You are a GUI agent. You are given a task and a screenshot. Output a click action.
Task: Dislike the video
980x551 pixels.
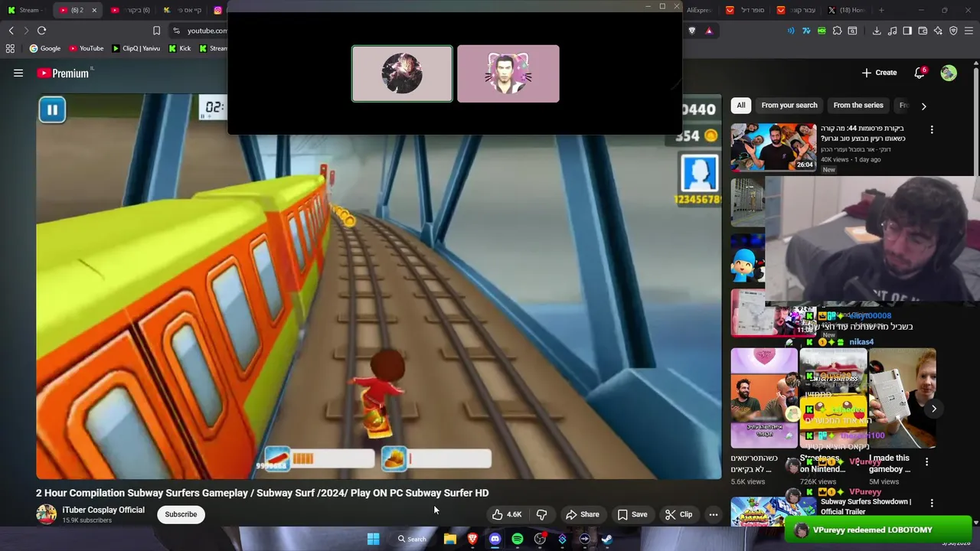[542, 514]
